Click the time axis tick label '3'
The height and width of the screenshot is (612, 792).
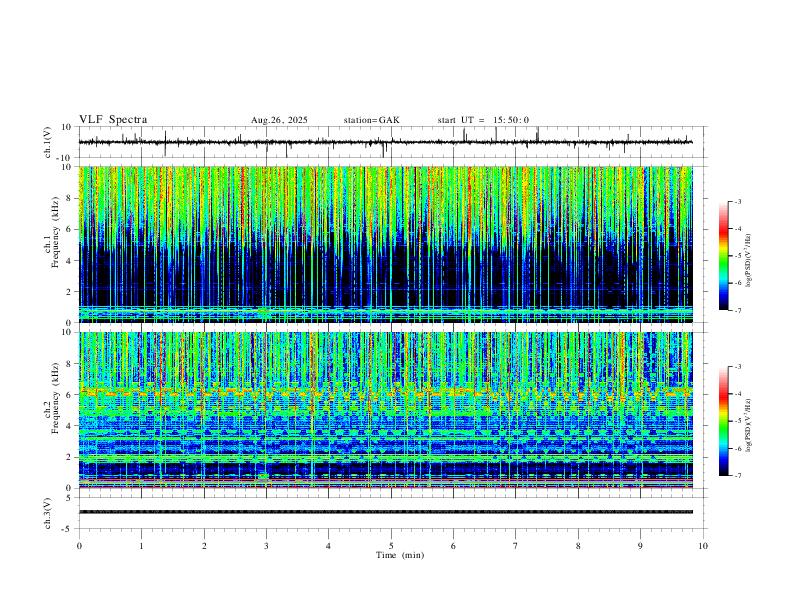click(266, 546)
